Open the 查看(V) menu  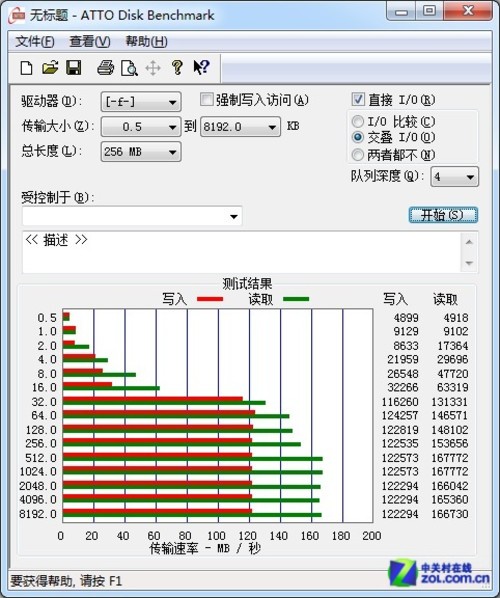pos(90,41)
